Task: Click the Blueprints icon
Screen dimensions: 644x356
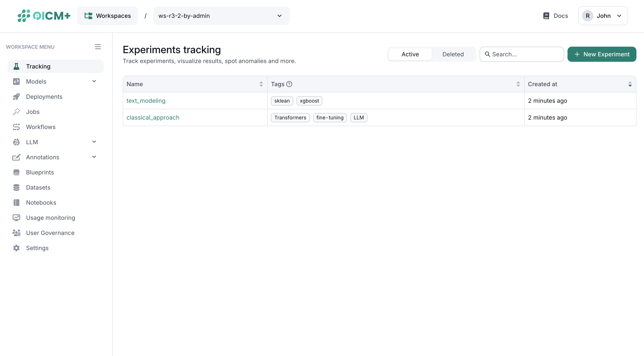Action: tap(16, 172)
